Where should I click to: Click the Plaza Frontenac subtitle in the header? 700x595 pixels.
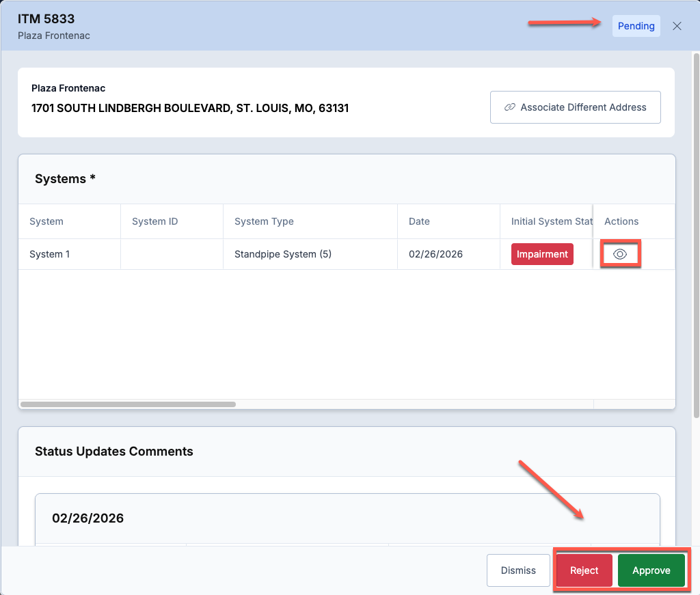click(53, 36)
